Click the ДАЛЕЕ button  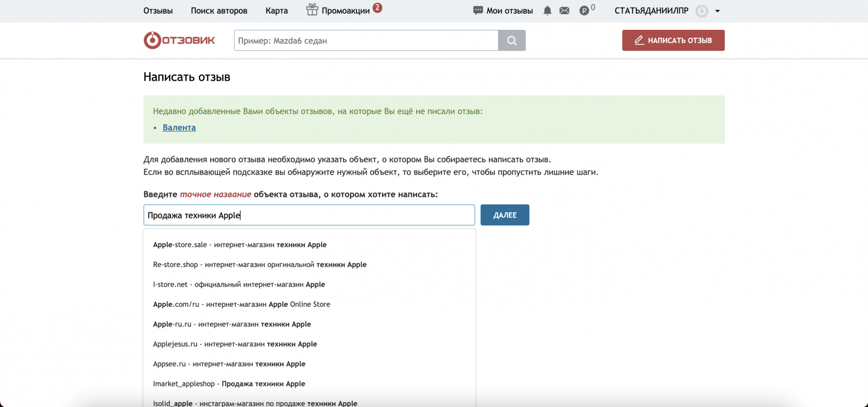[505, 215]
